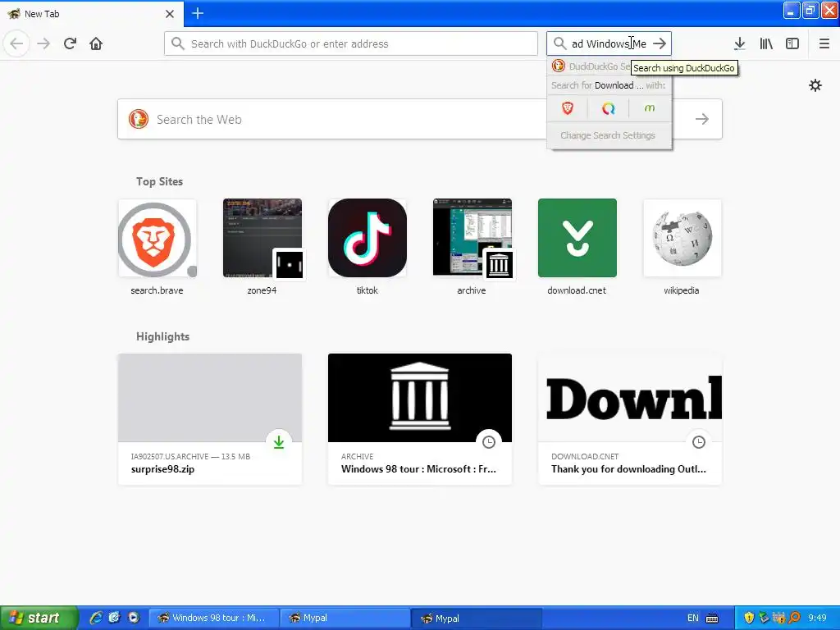Image resolution: width=840 pixels, height=630 pixels.
Task: Click the orange magnifier tray icon
Action: point(794,618)
